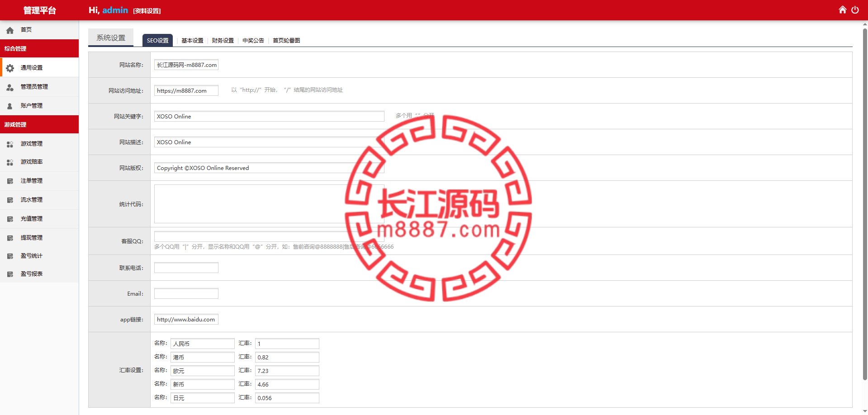The width and height of the screenshot is (868, 415).
Task: Click the users icon for 管理员管理
Action: coord(10,87)
